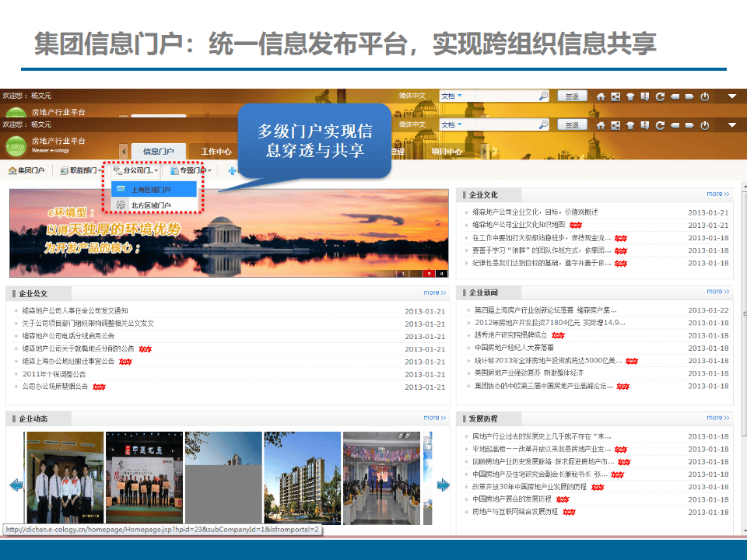Expand the white triangle menu in lower header
This screenshot has width=747, height=560.
pyautogui.click(x=732, y=125)
